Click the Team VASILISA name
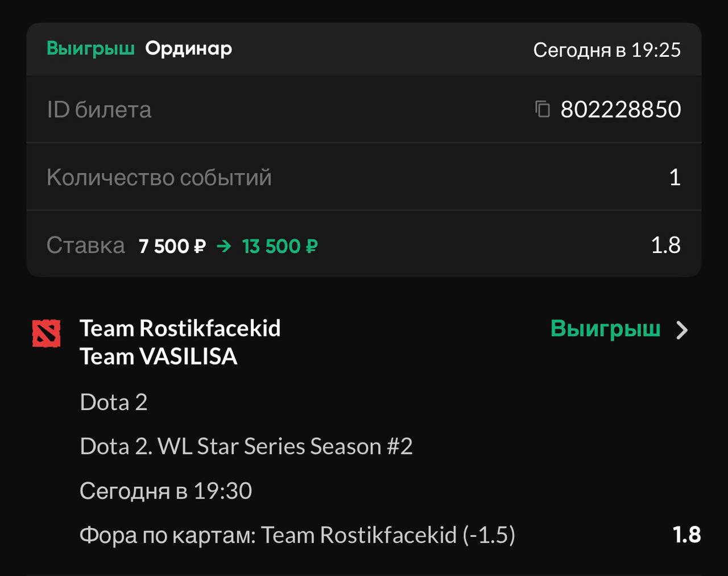Viewport: 728px width, 576px height. tap(159, 357)
